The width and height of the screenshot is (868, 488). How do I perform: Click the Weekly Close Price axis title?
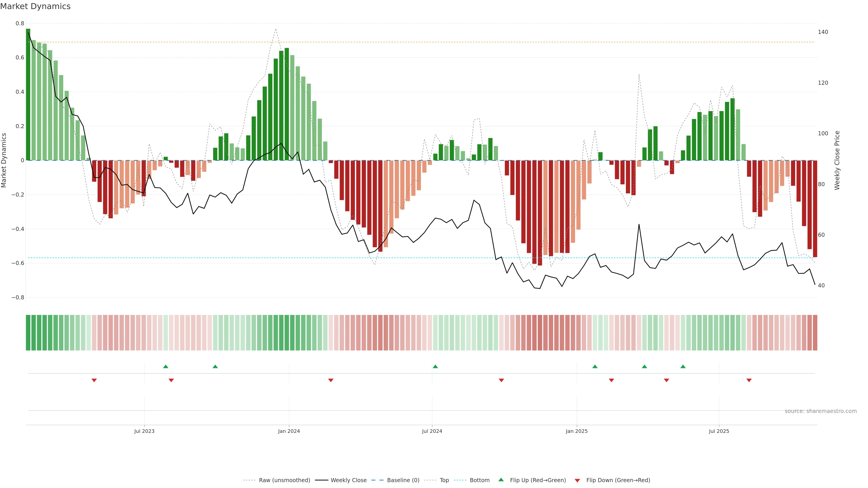click(837, 160)
